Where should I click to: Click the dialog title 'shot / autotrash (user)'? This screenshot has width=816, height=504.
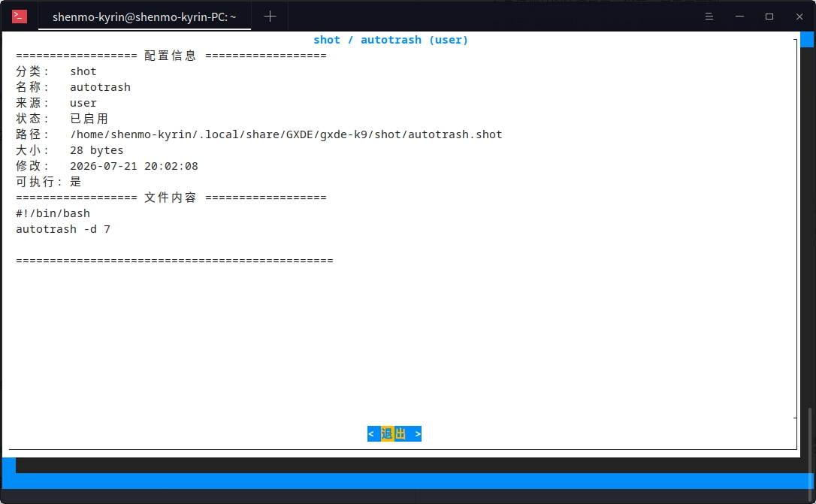(x=390, y=40)
